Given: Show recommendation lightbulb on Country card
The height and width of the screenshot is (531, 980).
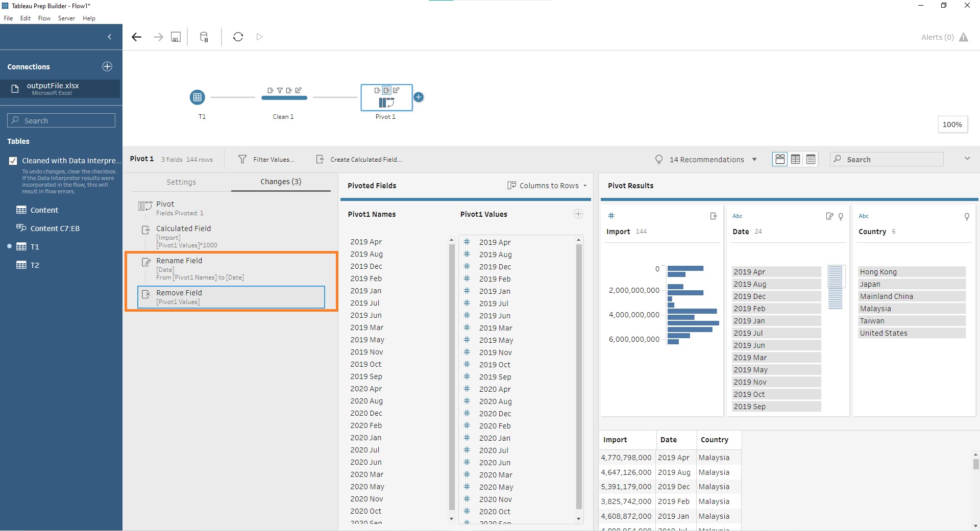Looking at the screenshot, I should (967, 216).
